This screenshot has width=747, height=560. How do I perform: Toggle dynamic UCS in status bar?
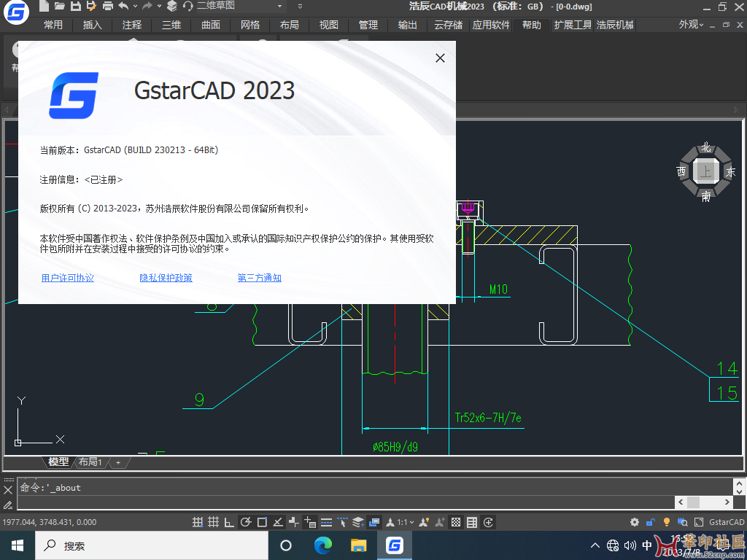(x=294, y=522)
